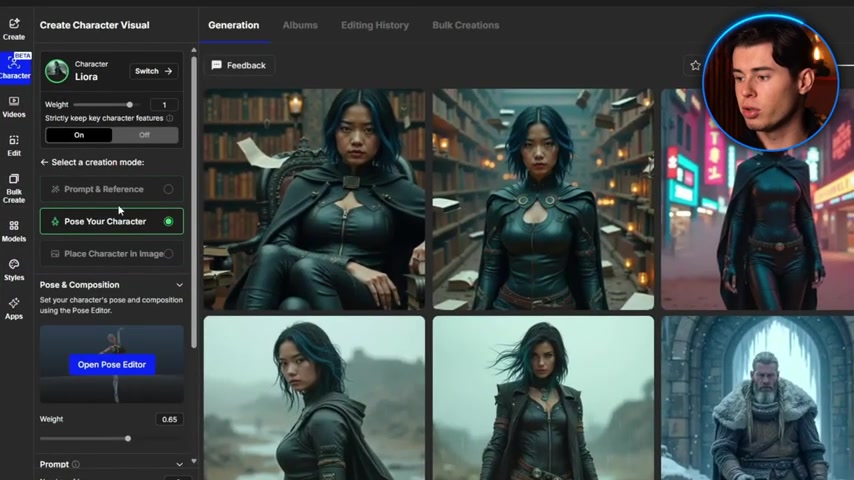Collapse the Pose & Composition section

[179, 285]
